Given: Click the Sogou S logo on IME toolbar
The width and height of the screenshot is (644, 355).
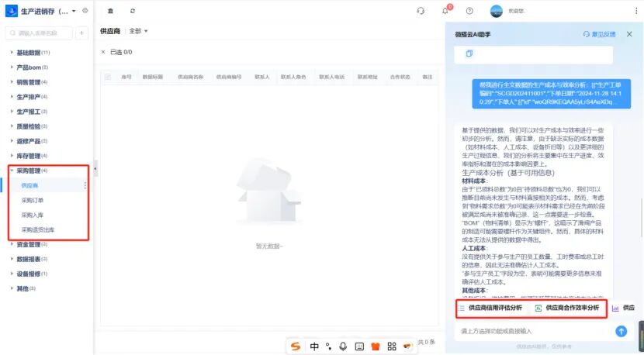Looking at the screenshot, I should coord(296,346).
